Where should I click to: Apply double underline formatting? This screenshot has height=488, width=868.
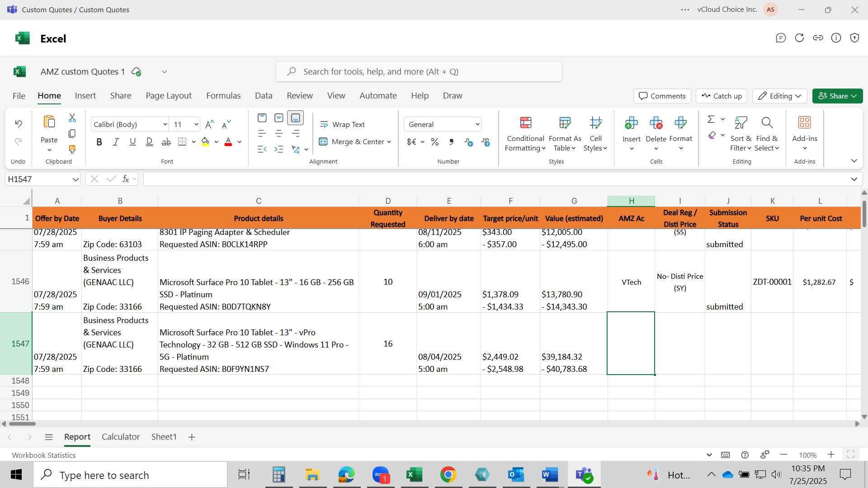(x=149, y=142)
